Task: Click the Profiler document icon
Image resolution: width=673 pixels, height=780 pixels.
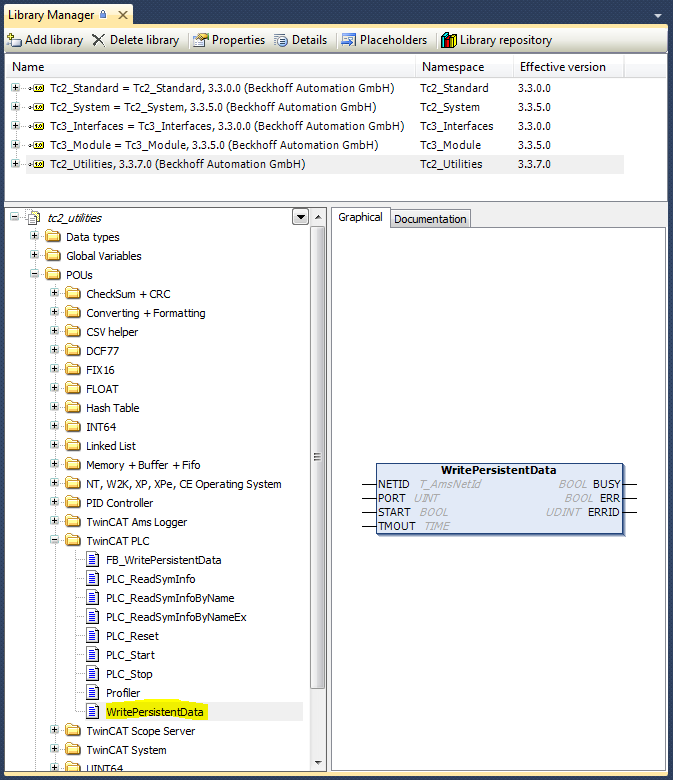Action: 93,692
